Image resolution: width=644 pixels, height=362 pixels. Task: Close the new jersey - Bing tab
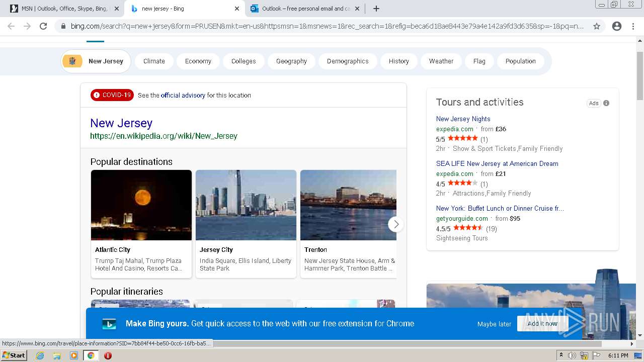(237, 9)
